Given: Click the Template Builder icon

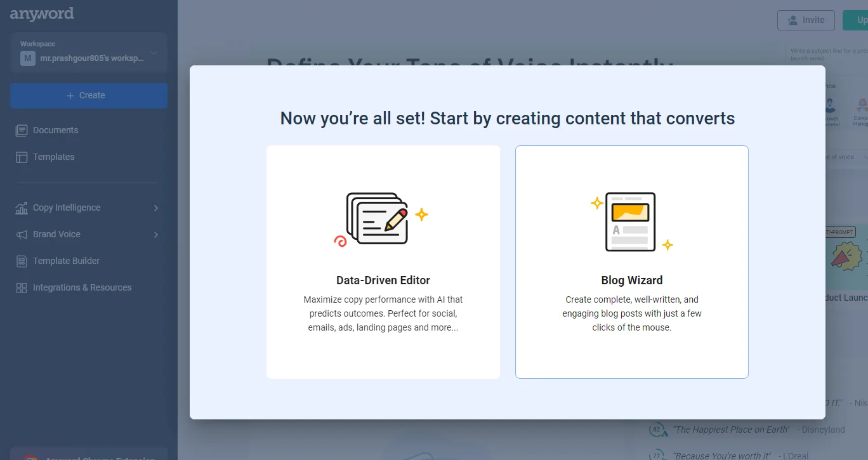Looking at the screenshot, I should click(x=22, y=261).
